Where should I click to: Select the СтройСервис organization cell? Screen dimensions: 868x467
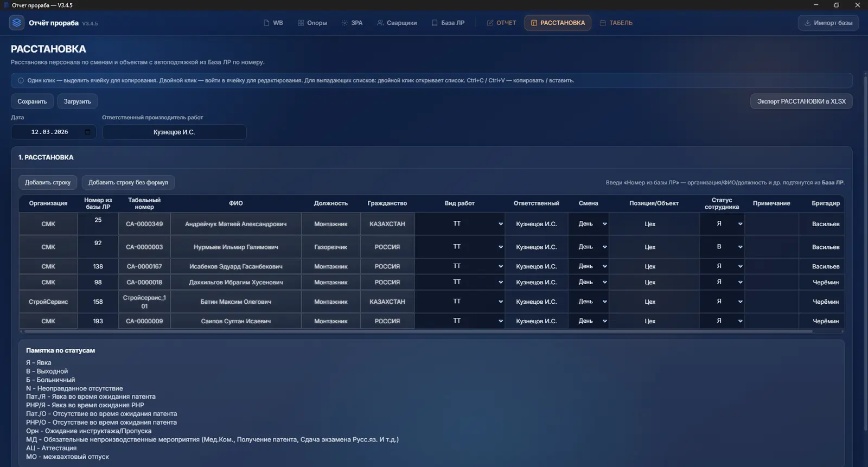(x=48, y=302)
